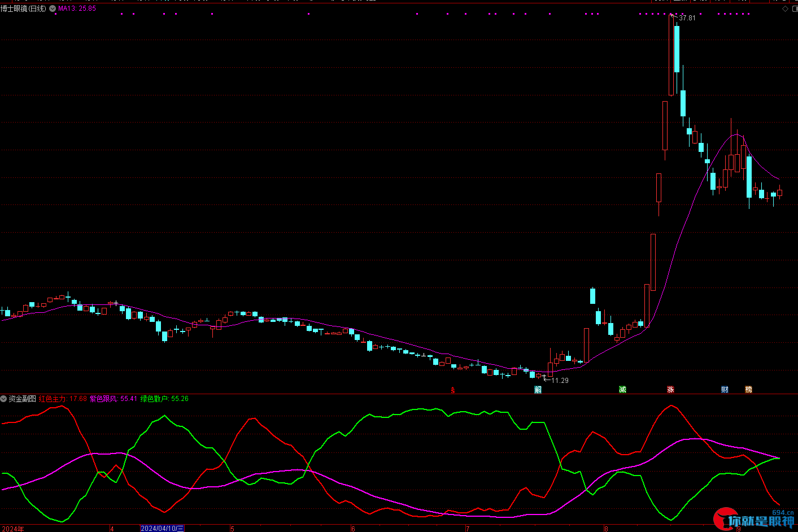This screenshot has height=532, width=798.
Task: Click month 7 on the time axis
Action: click(468, 529)
